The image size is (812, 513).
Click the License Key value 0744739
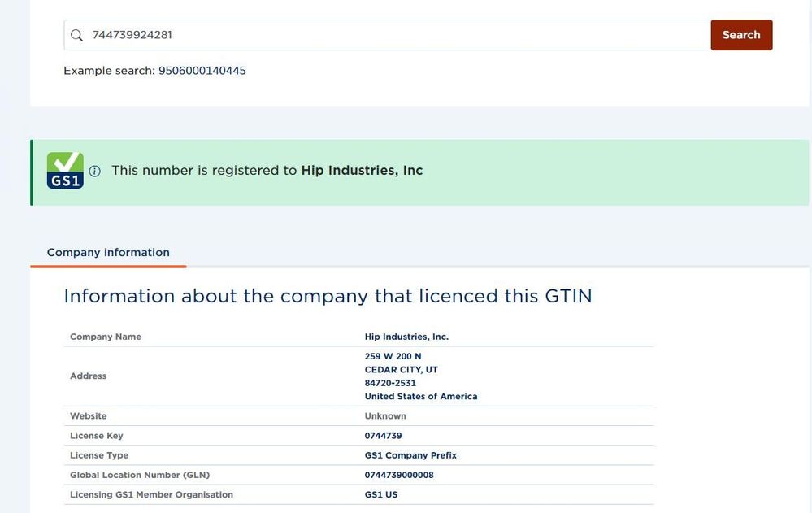(383, 436)
